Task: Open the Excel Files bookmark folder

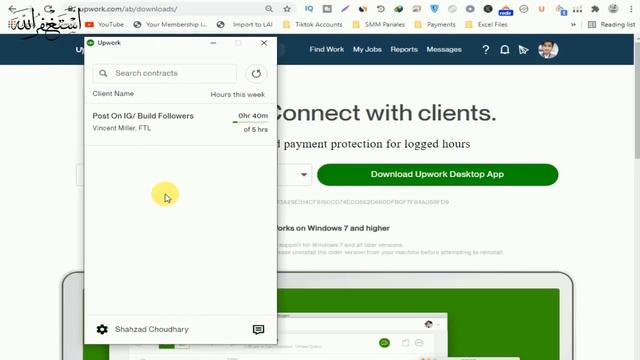Action: click(487, 24)
